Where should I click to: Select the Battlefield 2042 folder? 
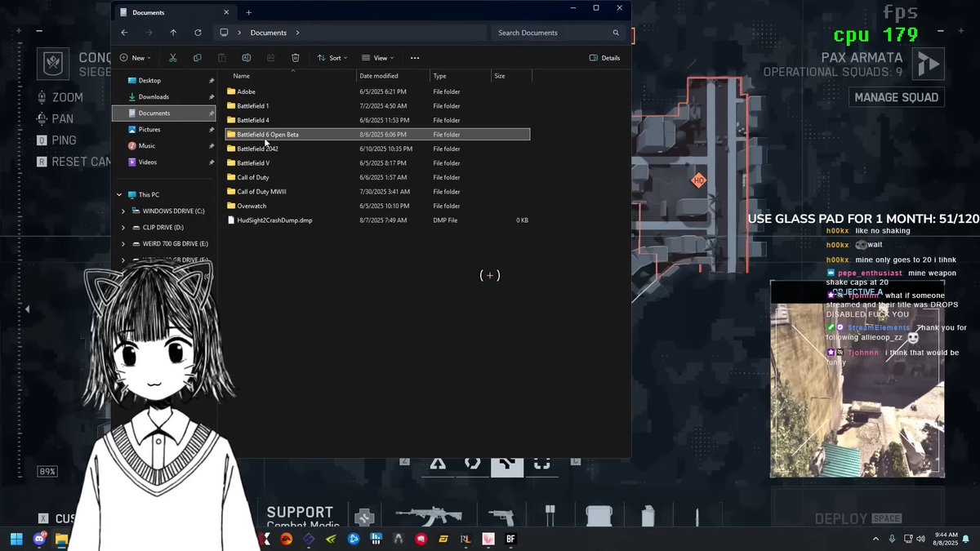(378, 149)
